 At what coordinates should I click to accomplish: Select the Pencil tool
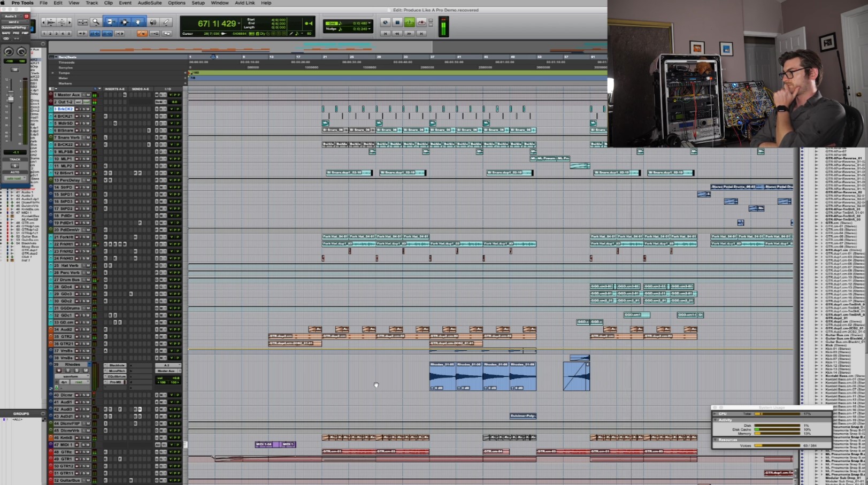(x=166, y=22)
